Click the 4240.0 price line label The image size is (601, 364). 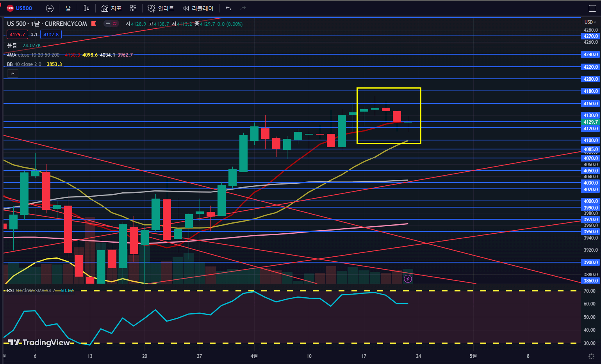click(x=590, y=55)
